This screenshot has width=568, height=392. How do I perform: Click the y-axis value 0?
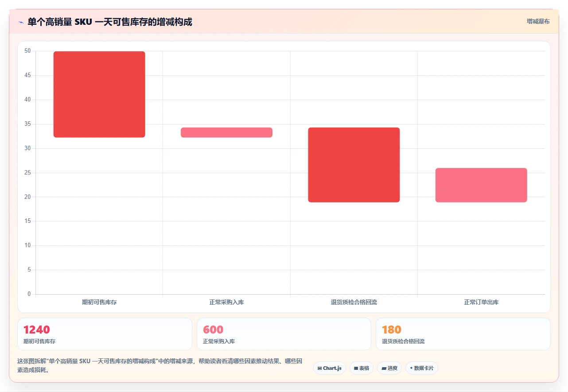point(29,294)
